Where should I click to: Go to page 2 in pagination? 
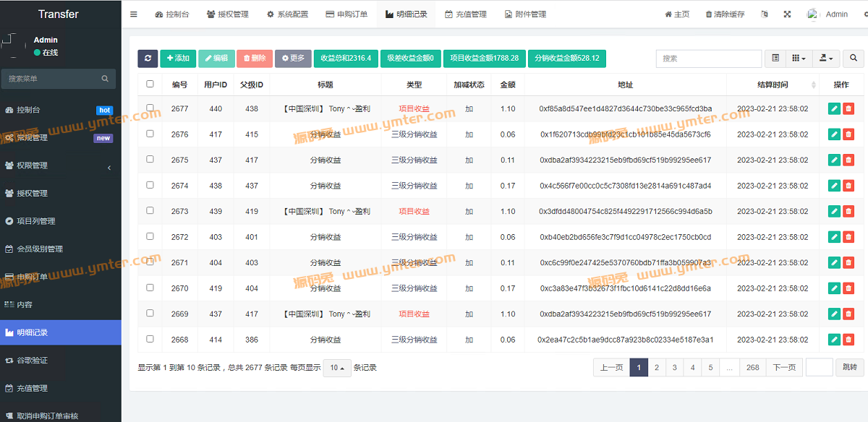pos(657,368)
